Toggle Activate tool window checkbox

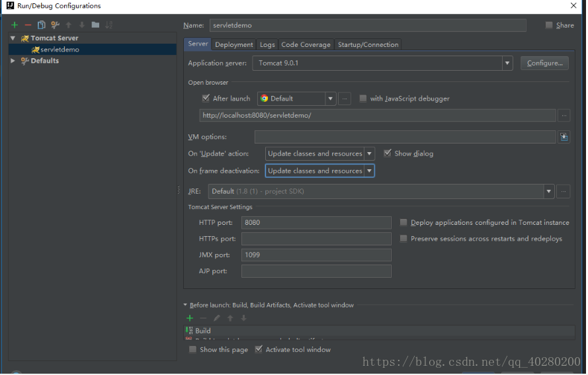tap(259, 349)
